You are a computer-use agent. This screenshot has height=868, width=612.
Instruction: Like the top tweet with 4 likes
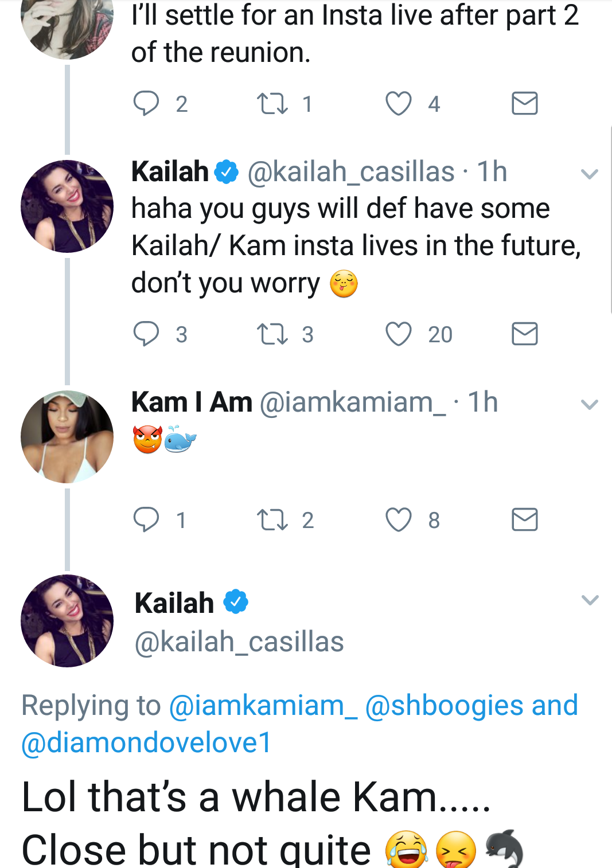pyautogui.click(x=399, y=103)
